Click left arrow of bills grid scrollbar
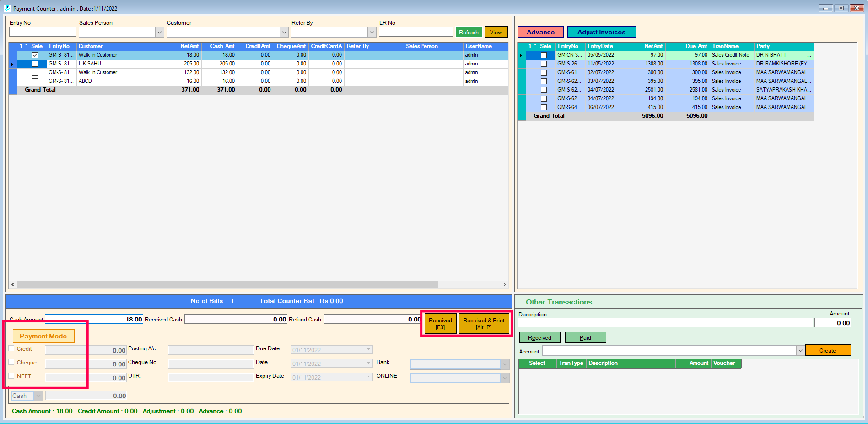The image size is (868, 424). pos(13,284)
